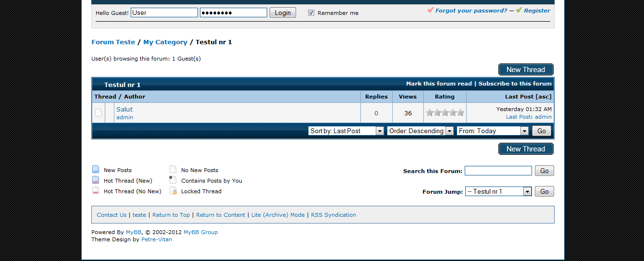Open admin link in Last Post column

pos(543,117)
